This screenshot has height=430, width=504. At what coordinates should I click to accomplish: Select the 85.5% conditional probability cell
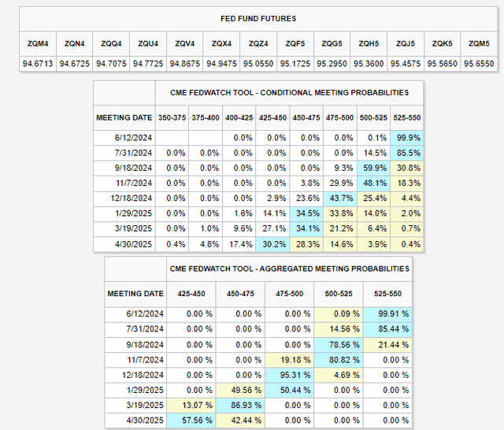407,153
